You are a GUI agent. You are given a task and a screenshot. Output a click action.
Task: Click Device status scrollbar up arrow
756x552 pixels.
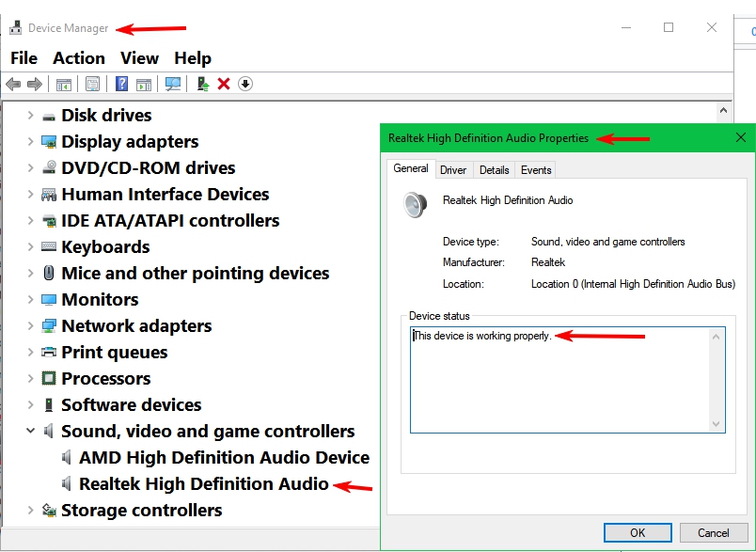(x=716, y=337)
